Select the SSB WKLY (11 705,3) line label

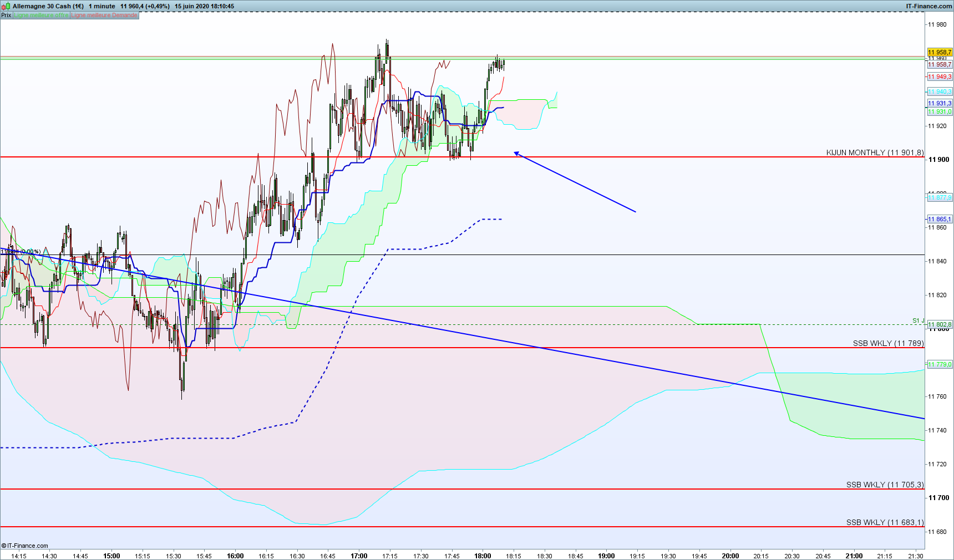(x=885, y=485)
